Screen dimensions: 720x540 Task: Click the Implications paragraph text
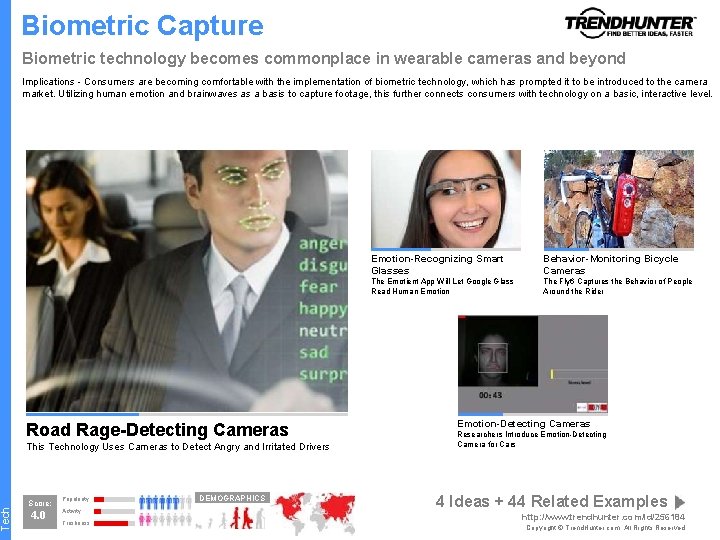pos(367,88)
